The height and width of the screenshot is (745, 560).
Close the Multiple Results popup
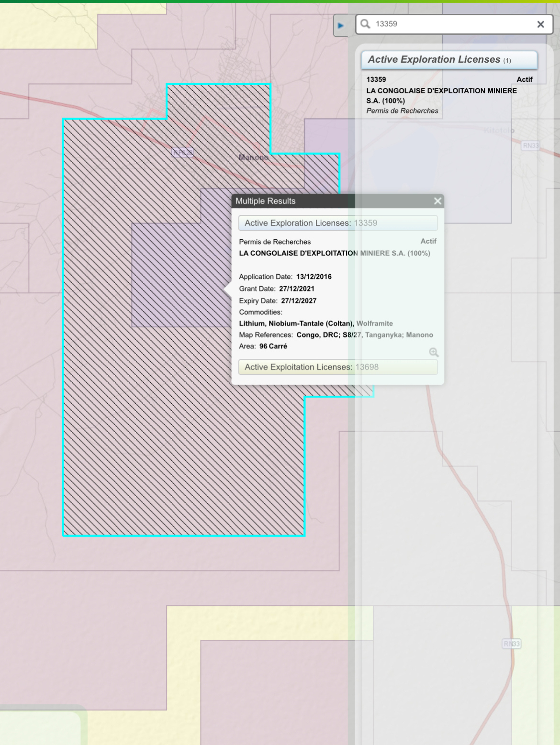437,201
